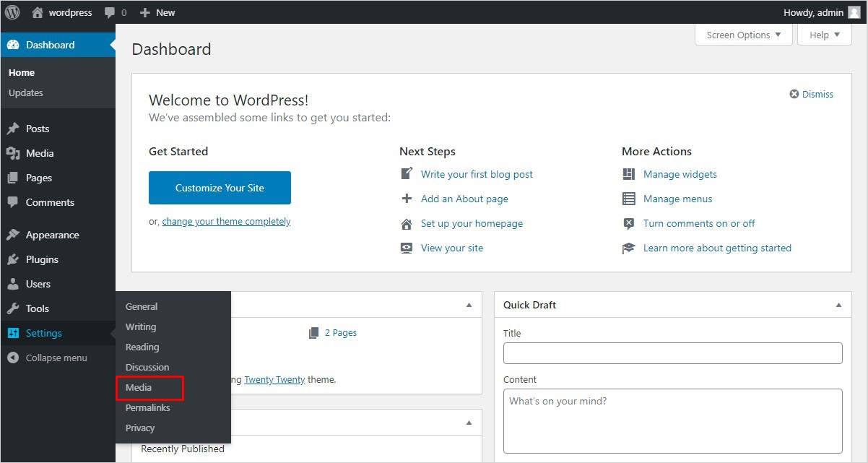Screen dimensions: 868x463
Task: Select Media in Settings submenu
Action: click(x=139, y=387)
